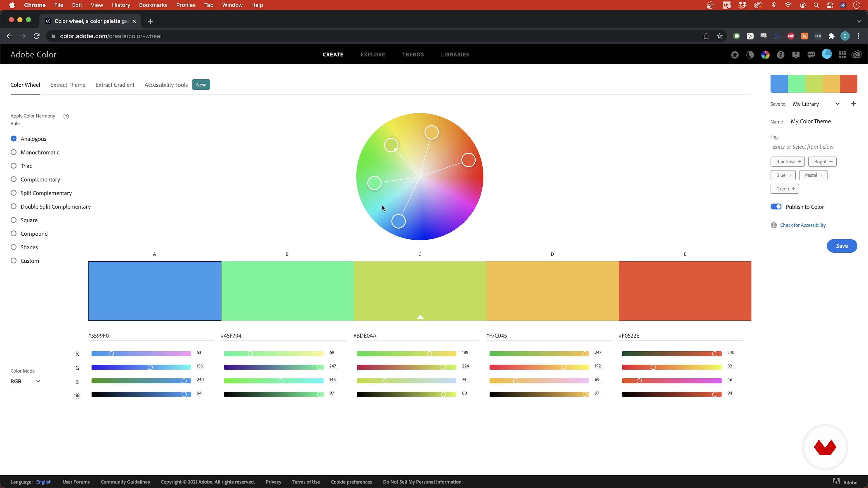Toggle dark mode via the moon icon

(x=750, y=54)
